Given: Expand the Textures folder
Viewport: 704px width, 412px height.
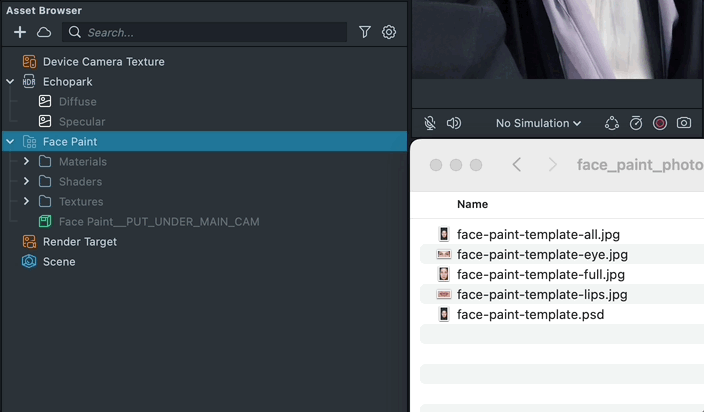Looking at the screenshot, I should coord(27,202).
